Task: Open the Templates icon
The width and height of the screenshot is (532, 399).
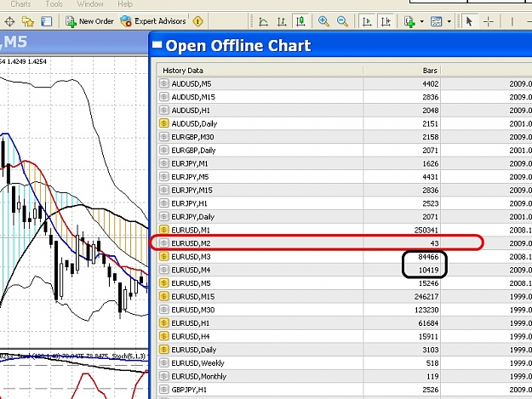Action: [x=436, y=21]
